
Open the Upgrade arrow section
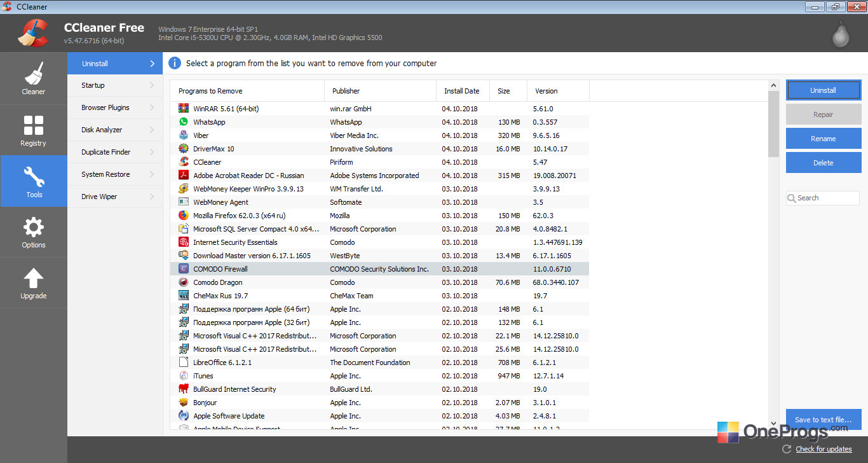(x=34, y=283)
